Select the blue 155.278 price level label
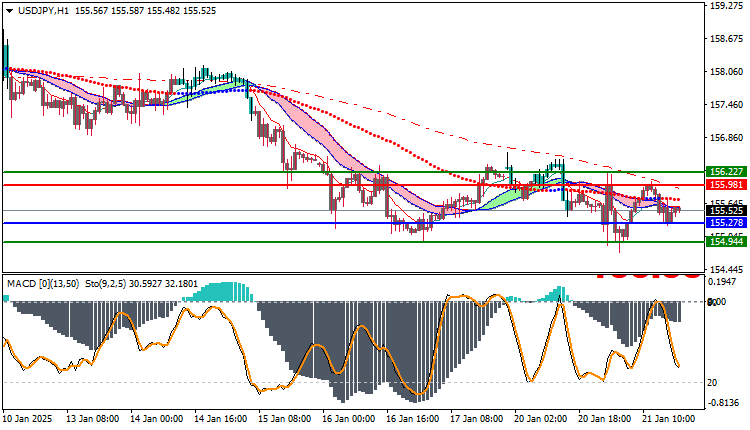Viewport: 750px width, 430px height. [x=727, y=223]
